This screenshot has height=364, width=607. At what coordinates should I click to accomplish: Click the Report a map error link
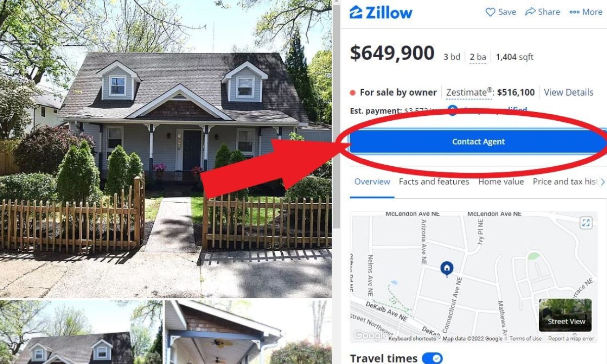point(571,339)
